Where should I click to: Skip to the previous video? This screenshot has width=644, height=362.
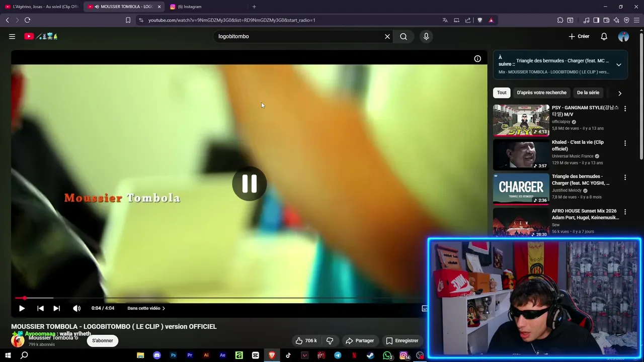point(40,308)
